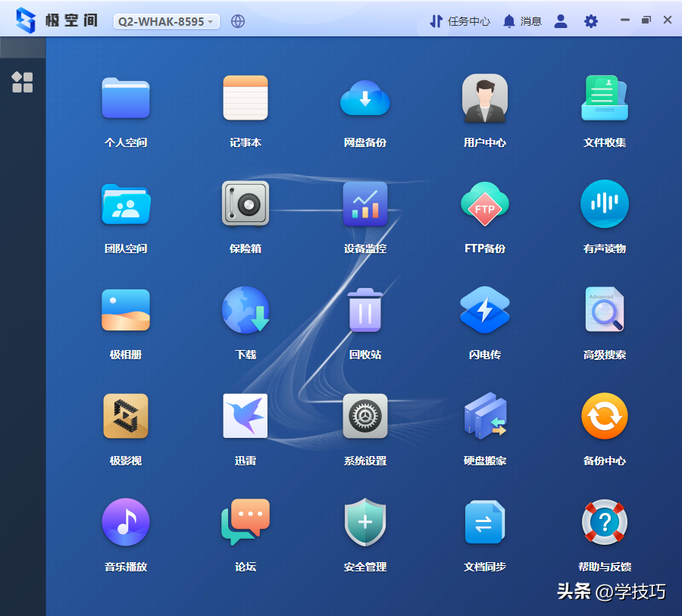Click the user profile icon in title bar

coord(561,21)
